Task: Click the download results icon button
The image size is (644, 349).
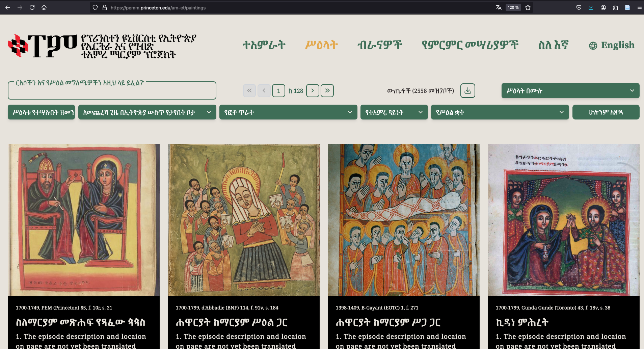Action: click(467, 90)
